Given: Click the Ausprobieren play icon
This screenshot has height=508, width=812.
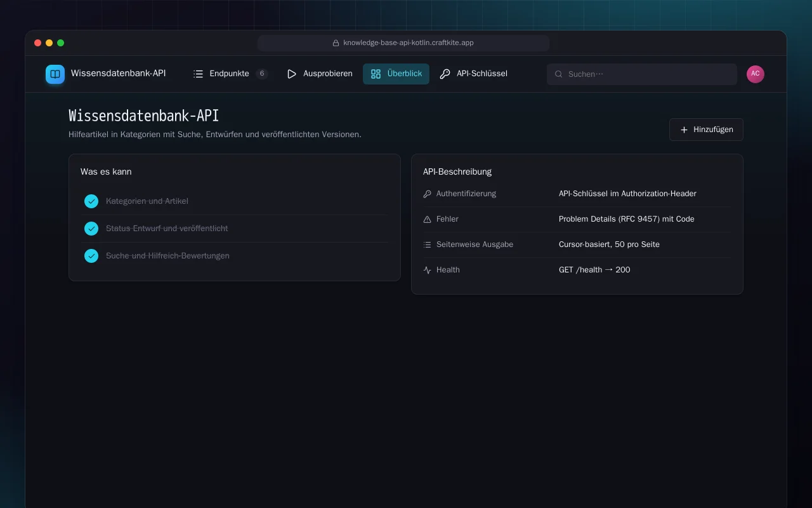Looking at the screenshot, I should [x=292, y=74].
